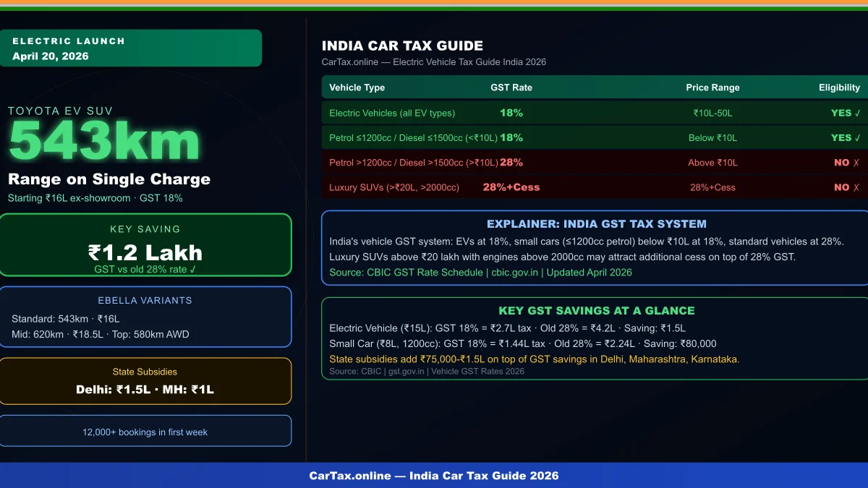Select the Vehicle Type column header
Image resolution: width=868 pixels, height=488 pixels.
pos(357,87)
